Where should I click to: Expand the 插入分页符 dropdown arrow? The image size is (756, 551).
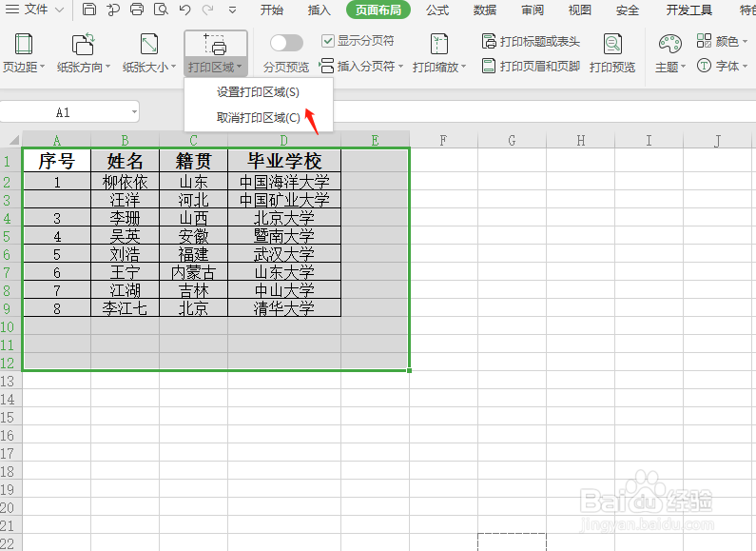pyautogui.click(x=400, y=66)
